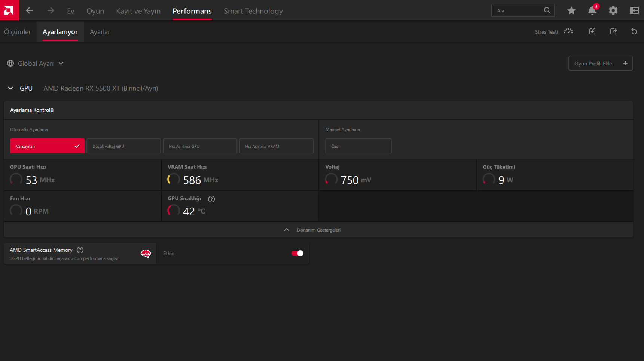Image resolution: width=644 pixels, height=361 pixels.
Task: Click the plus icon on Oyun Profili Ekle
Action: point(625,63)
